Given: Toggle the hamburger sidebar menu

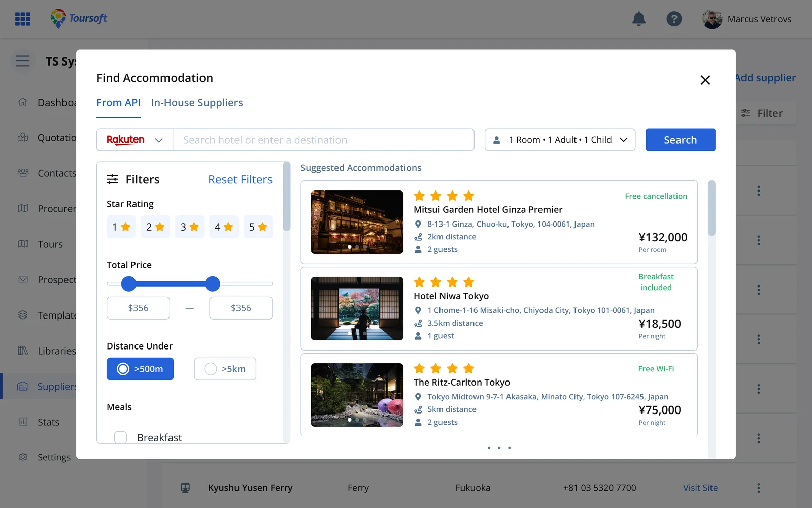Looking at the screenshot, I should click(23, 61).
